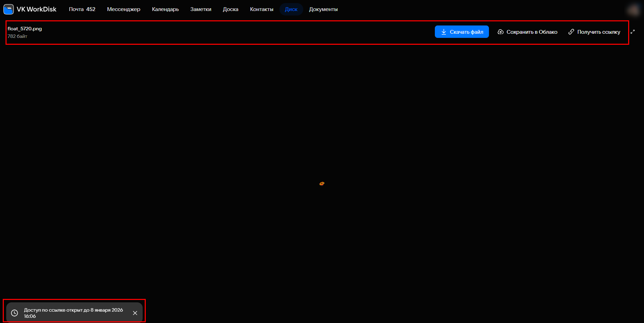The image size is (644, 323).
Task: Switch to Заметки in the top bar
Action: coord(201,9)
